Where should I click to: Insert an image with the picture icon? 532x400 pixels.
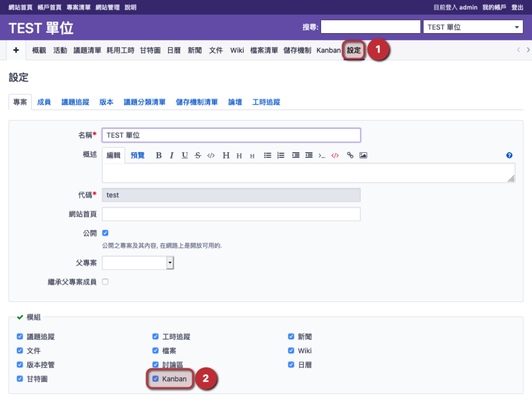pos(363,155)
